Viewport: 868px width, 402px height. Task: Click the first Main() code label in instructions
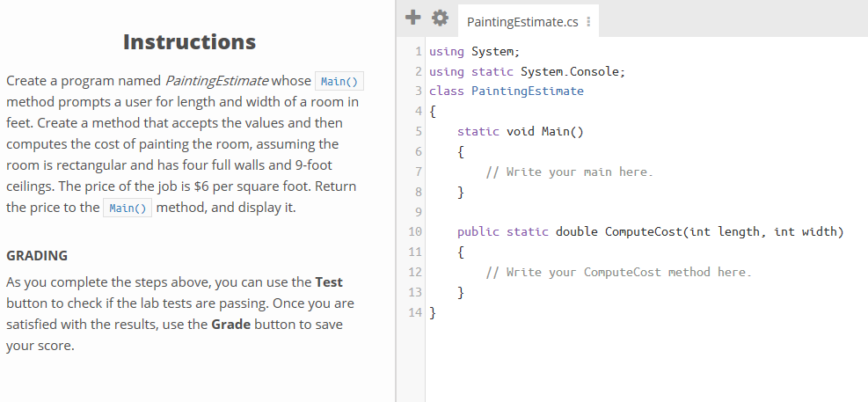point(339,82)
